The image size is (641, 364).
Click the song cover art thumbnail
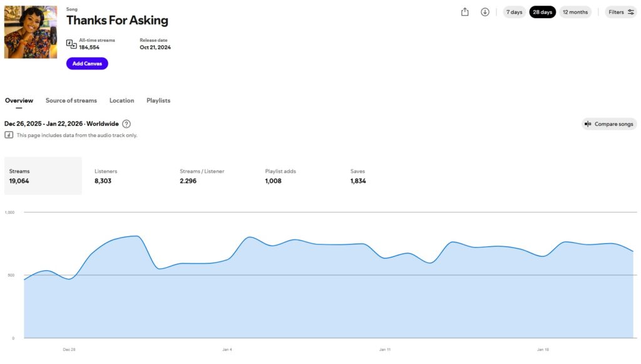pos(31,33)
